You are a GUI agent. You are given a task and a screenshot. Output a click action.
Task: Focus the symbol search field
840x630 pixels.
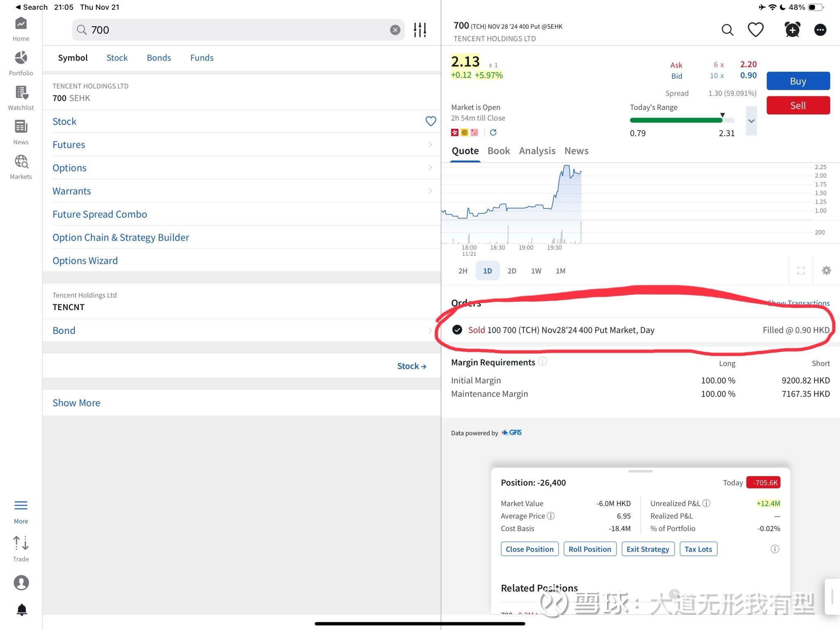[238, 30]
